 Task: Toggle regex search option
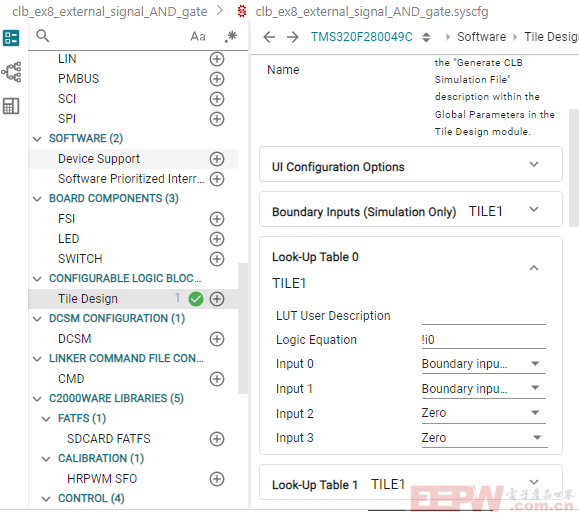pyautogui.click(x=231, y=37)
